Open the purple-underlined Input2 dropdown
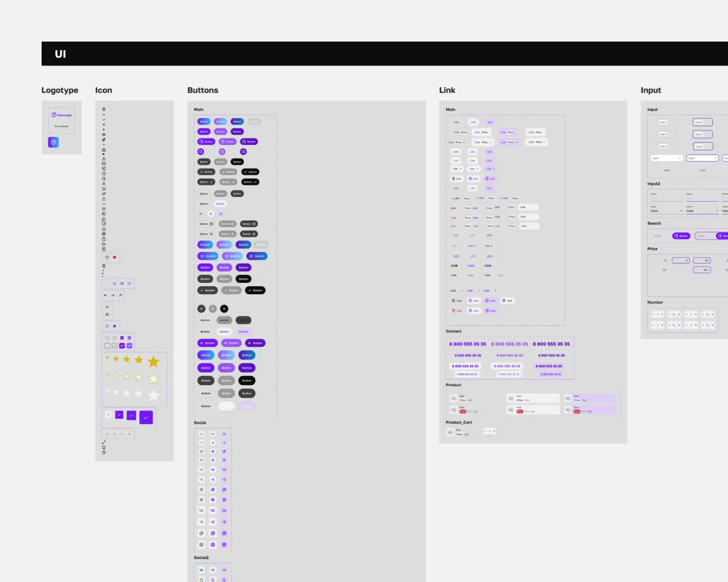 click(x=703, y=210)
